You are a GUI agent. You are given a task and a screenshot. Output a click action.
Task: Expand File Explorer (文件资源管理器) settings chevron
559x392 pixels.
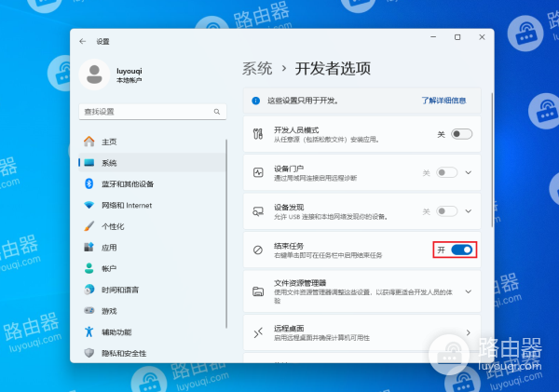click(x=469, y=291)
